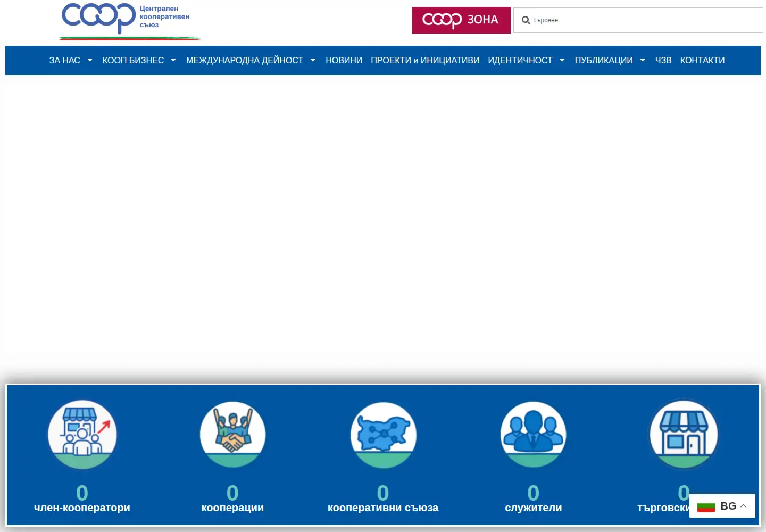Image resolution: width=766 pixels, height=532 pixels.
Task: Click the counter above член-кооператори
Action: pos(82,493)
